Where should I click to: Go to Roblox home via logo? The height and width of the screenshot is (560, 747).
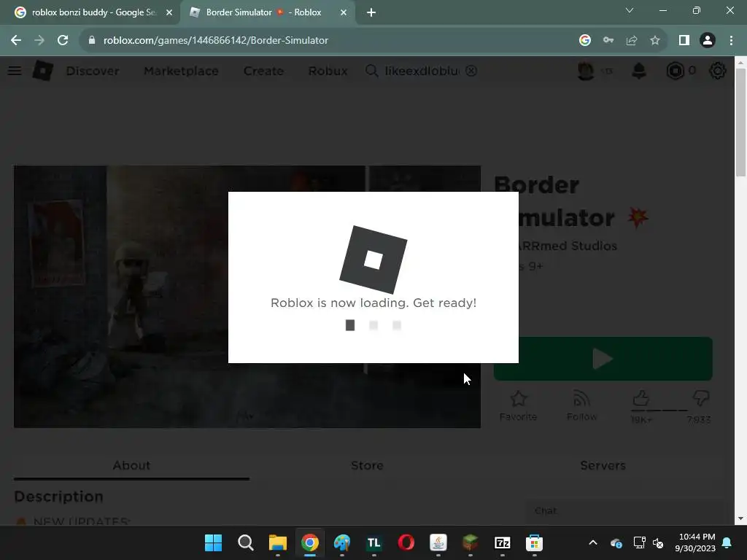tap(43, 71)
